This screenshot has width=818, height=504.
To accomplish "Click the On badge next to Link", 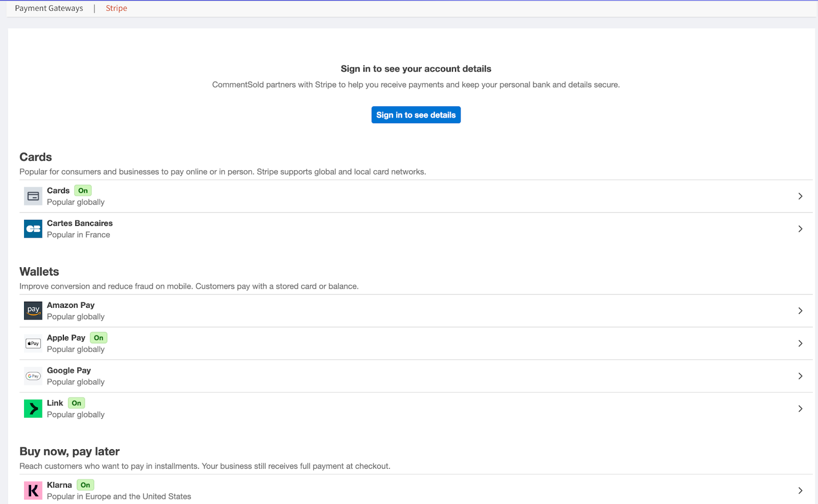I will tap(76, 403).
